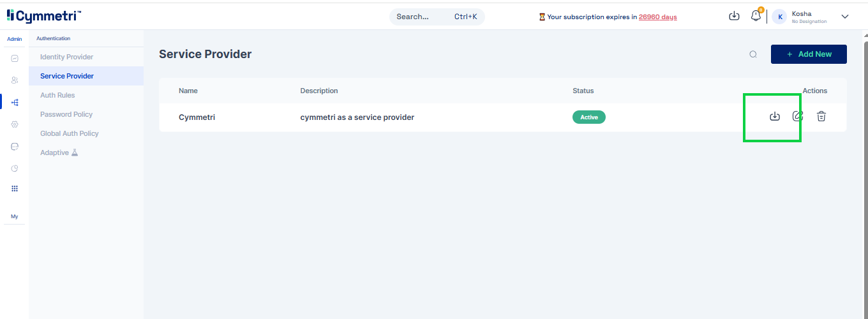Open the dashboard icon in the Admin sidebar
Viewport: 868px width, 319px height.
click(15, 58)
